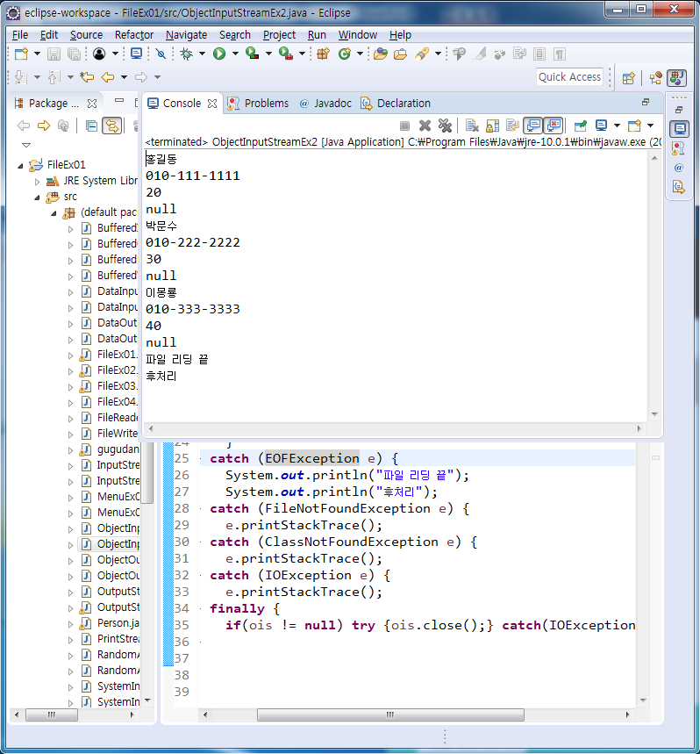Viewport: 700px width, 754px height.
Task: Toggle Show Console on Standard Out change
Action: coord(533,126)
